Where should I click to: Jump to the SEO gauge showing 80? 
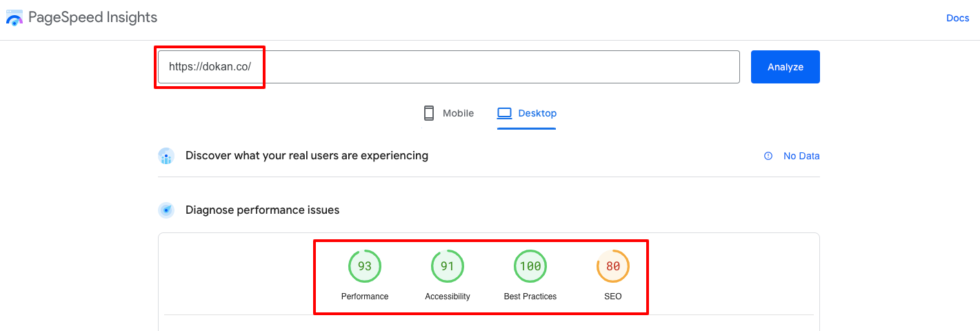(613, 266)
